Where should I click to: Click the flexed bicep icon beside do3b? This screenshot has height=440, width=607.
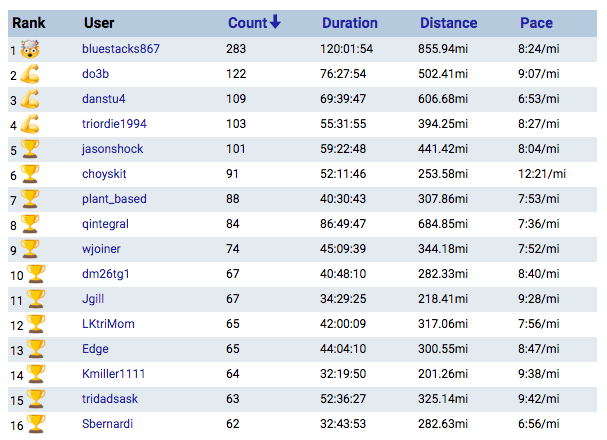pyautogui.click(x=29, y=73)
